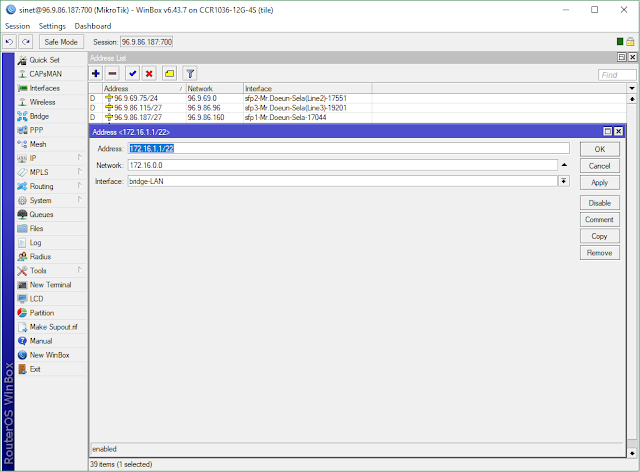Open the Files section
This screenshot has width=640, height=472.
pos(51,229)
